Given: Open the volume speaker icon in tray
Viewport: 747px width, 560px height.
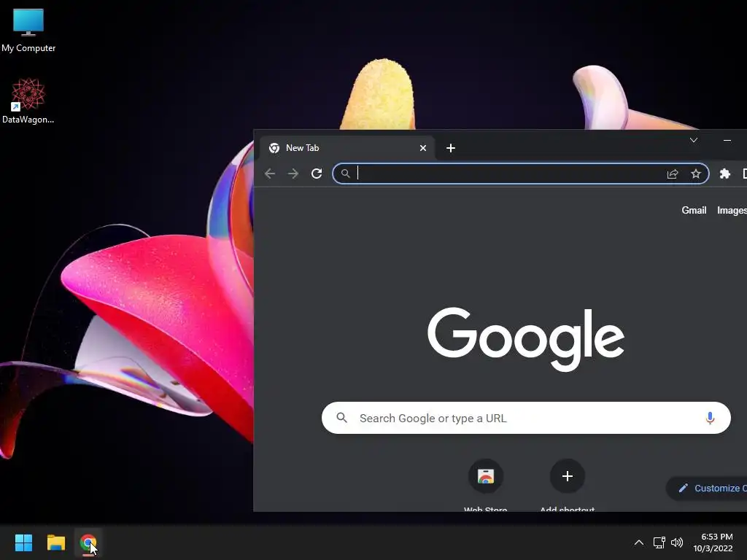Looking at the screenshot, I should (x=676, y=542).
